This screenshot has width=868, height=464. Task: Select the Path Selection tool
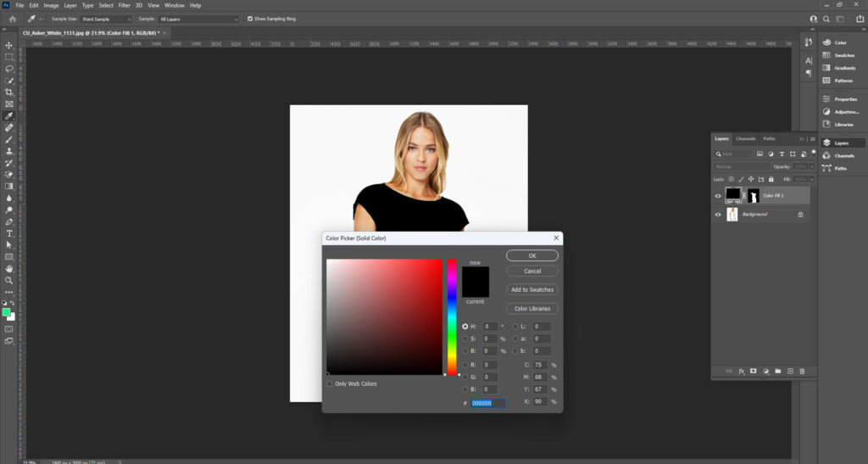[x=8, y=245]
